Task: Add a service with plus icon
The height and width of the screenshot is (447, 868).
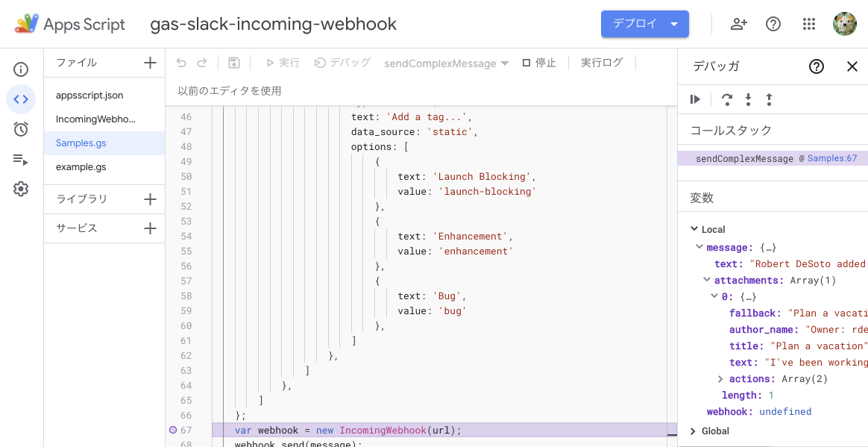Action: (150, 228)
